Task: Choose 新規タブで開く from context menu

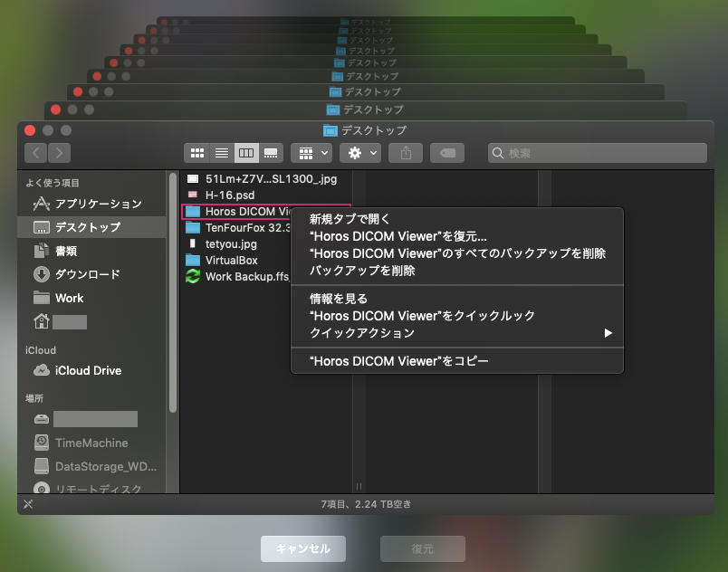Action: (x=457, y=219)
